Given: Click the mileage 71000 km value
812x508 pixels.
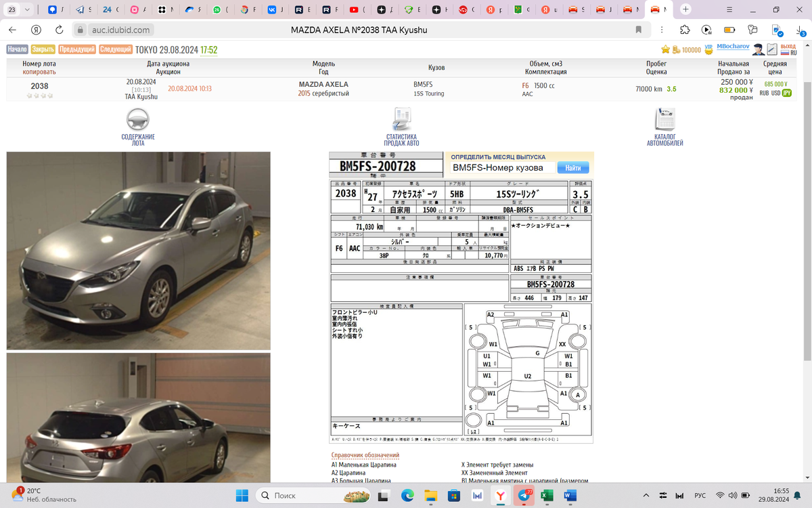Looking at the screenshot, I should (x=648, y=89).
